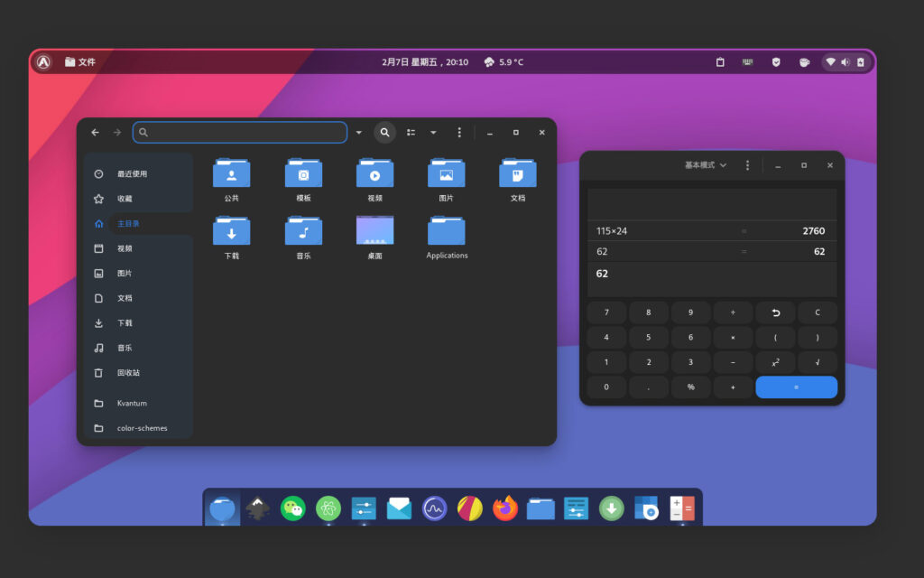Select the Applications folder
This screenshot has height=578, width=924.
tap(446, 231)
